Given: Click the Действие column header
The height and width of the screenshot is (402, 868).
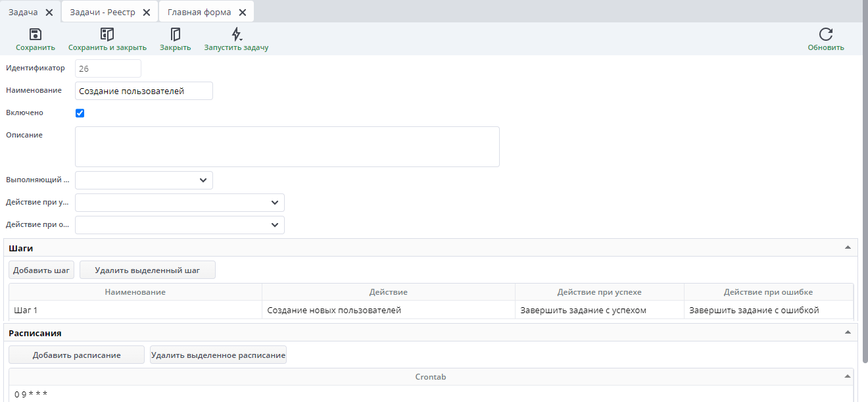Looking at the screenshot, I should [389, 292].
